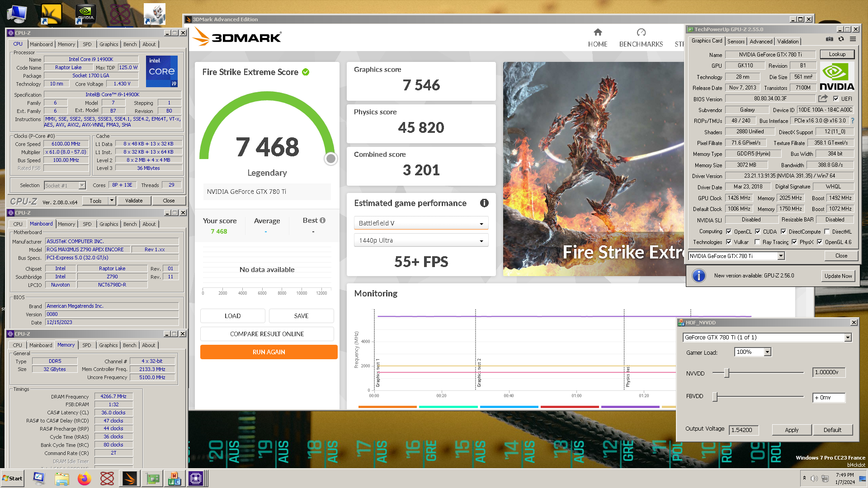Click the GPU-Z refresh arrows icon
The height and width of the screenshot is (488, 868).
pos(841,39)
